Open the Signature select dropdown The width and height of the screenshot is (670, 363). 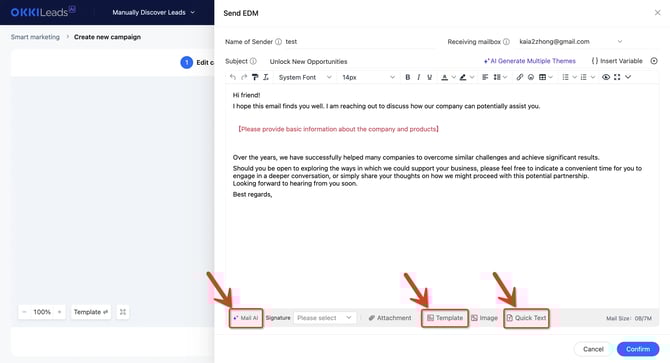tap(324, 318)
